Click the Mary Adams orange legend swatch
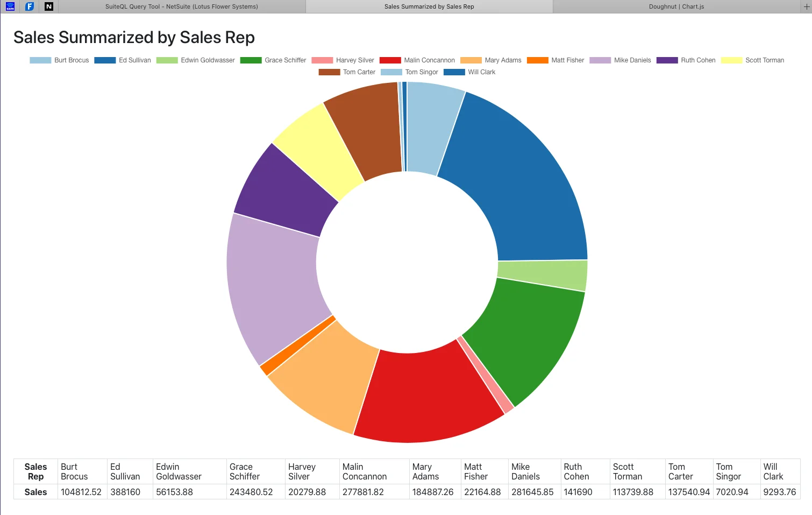This screenshot has height=515, width=812. tap(471, 60)
